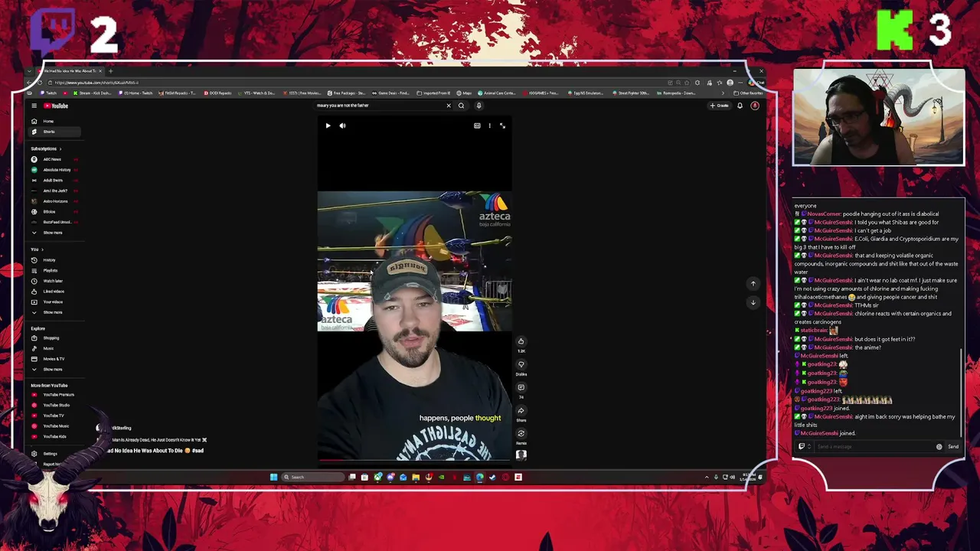Viewport: 980px width, 551px height.
Task: Go to the next Short
Action: (x=753, y=302)
